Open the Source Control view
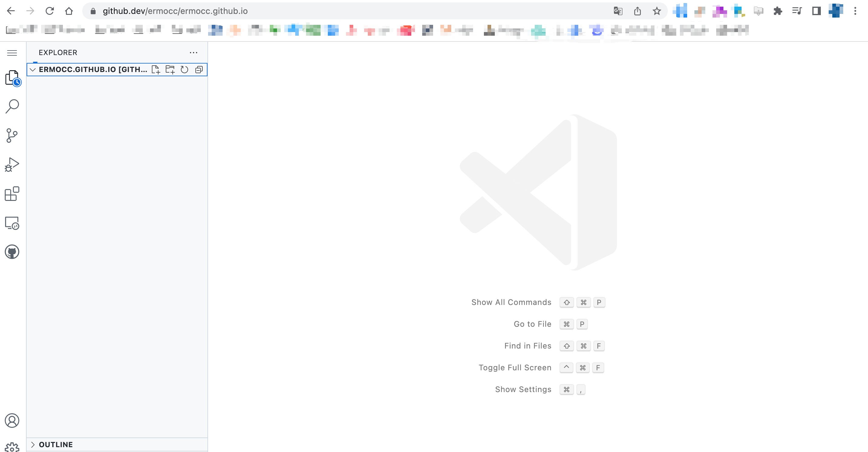Viewport: 868px width, 452px height. 12,136
